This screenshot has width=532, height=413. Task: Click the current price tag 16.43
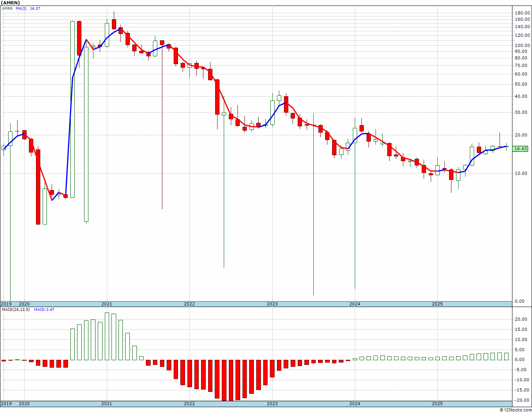point(521,149)
